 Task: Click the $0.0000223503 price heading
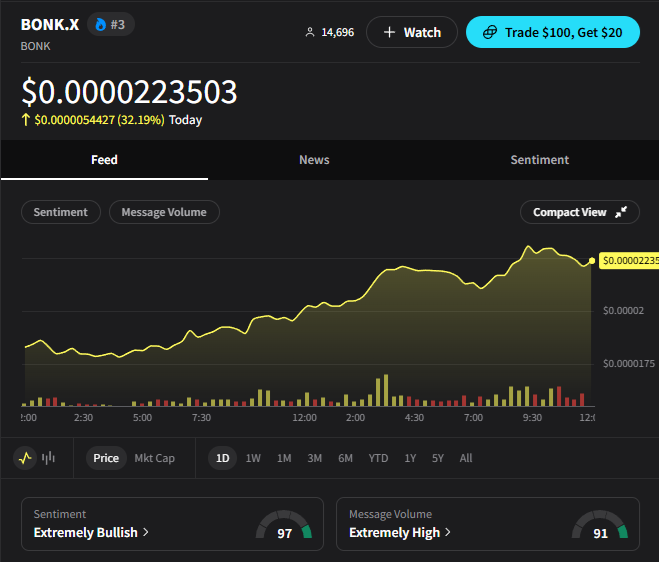(129, 92)
